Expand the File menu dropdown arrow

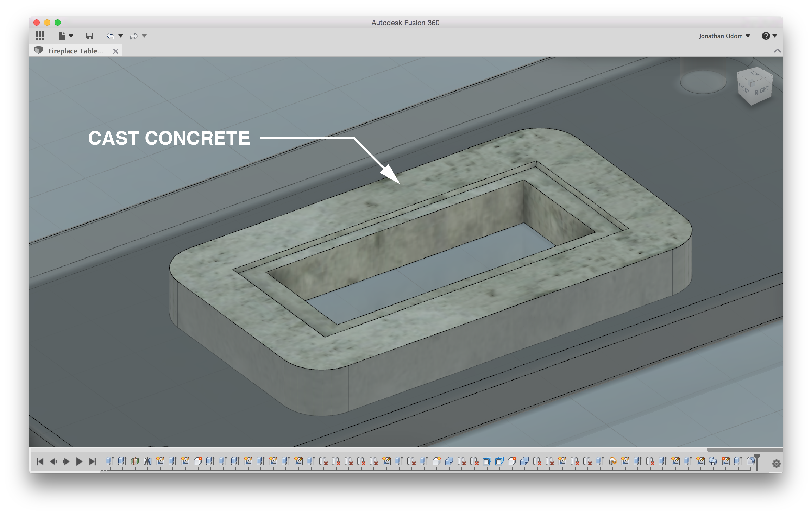(x=71, y=36)
